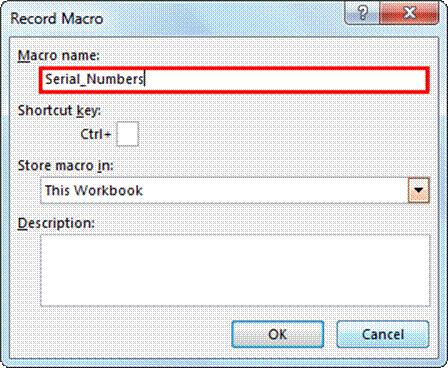Click the Store macro in label
Image resolution: width=448 pixels, height=368 pixels.
(65, 166)
